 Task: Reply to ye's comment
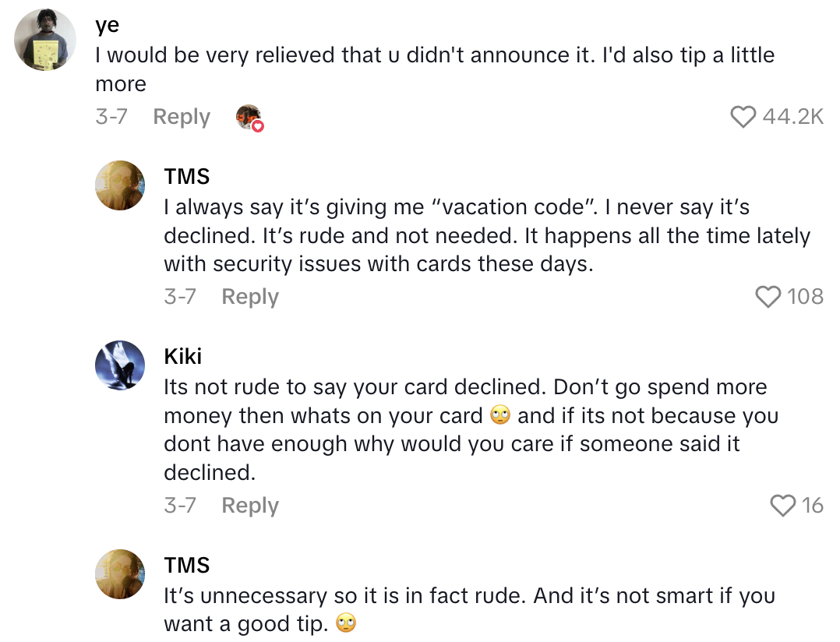pyautogui.click(x=182, y=117)
